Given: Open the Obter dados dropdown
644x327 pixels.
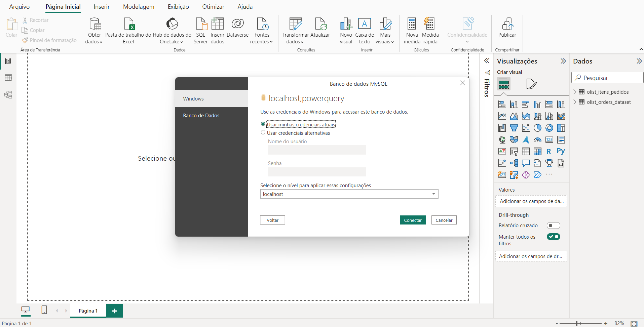Looking at the screenshot, I should click(x=94, y=31).
